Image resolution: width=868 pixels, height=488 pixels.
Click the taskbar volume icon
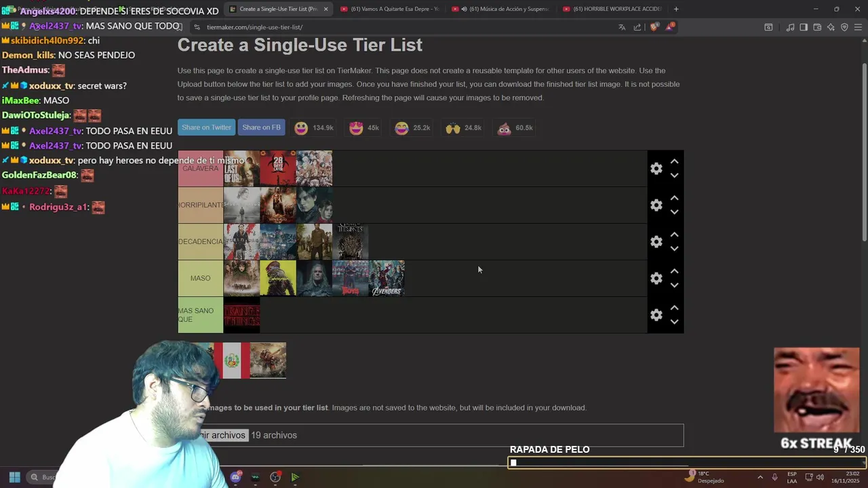(x=820, y=477)
